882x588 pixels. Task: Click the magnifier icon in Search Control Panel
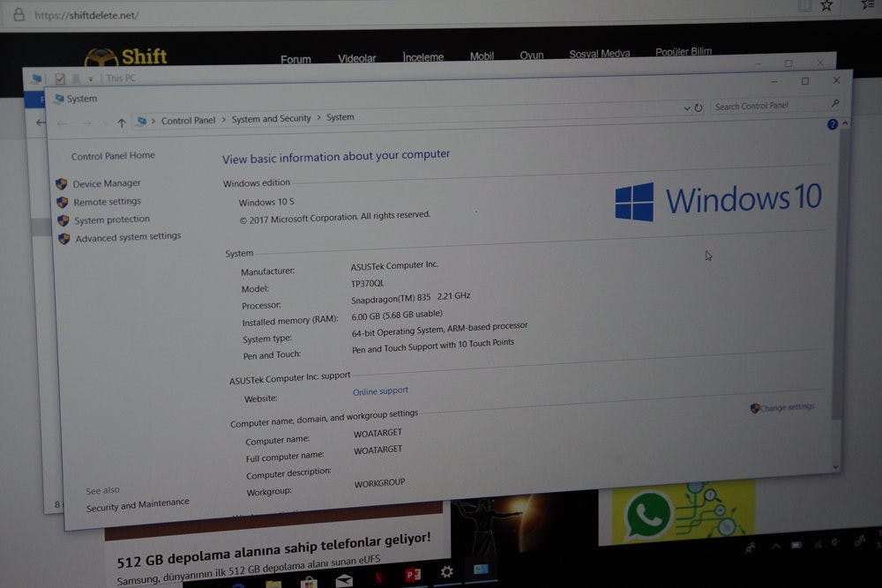tap(834, 103)
